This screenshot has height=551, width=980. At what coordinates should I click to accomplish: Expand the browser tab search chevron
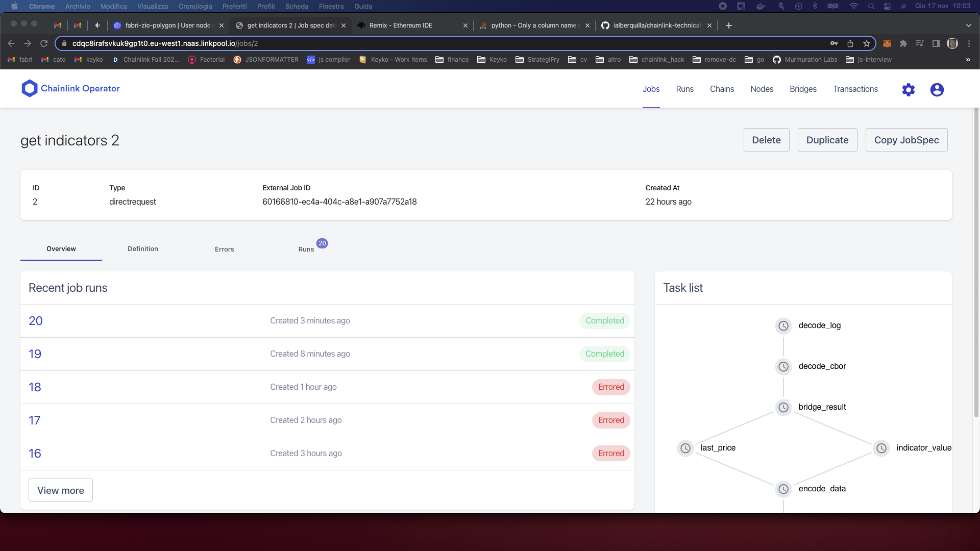point(968,25)
